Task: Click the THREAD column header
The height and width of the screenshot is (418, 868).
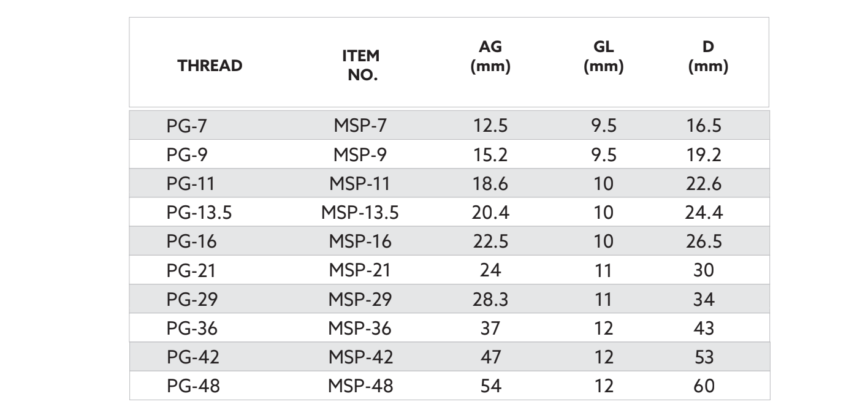Action: (x=209, y=67)
